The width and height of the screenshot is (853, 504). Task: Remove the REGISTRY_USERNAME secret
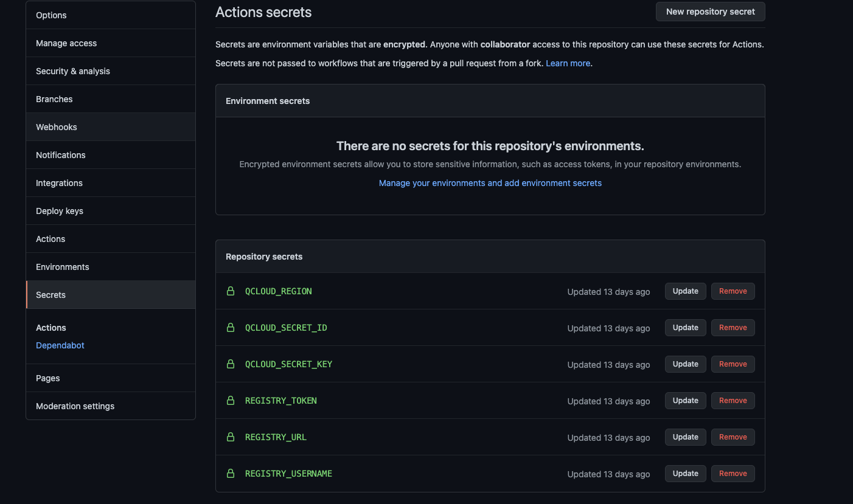[733, 474]
